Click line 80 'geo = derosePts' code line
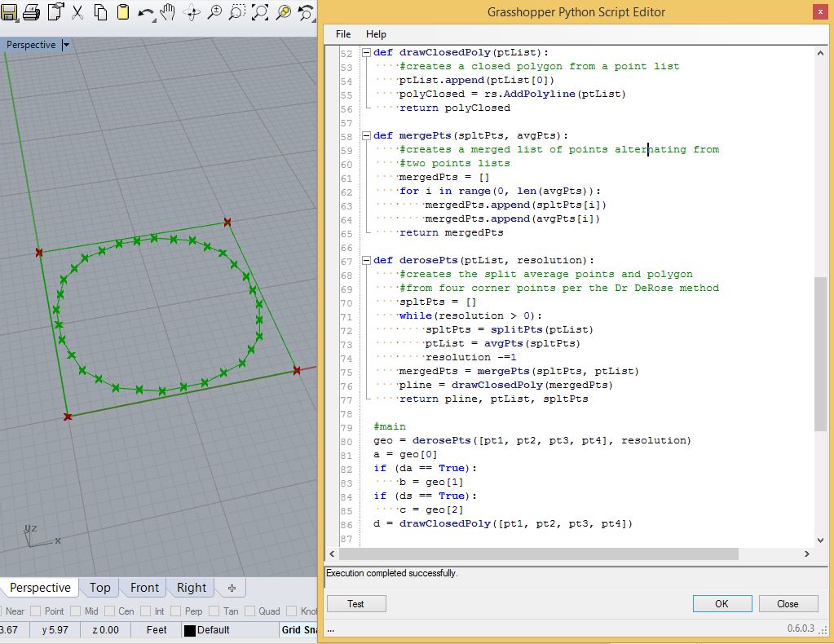This screenshot has height=644, width=834. click(x=532, y=440)
